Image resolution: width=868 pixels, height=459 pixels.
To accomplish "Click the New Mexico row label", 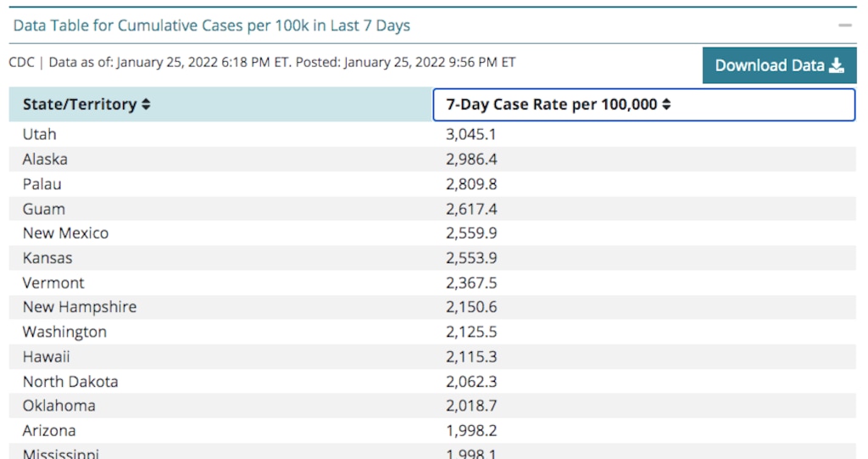I will click(x=65, y=232).
